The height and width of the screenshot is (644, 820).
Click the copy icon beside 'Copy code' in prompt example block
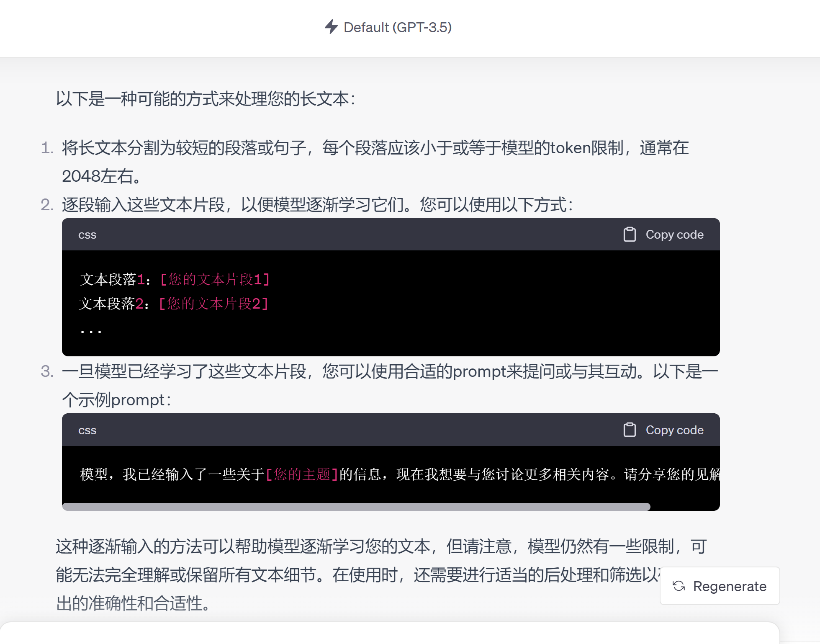(630, 430)
